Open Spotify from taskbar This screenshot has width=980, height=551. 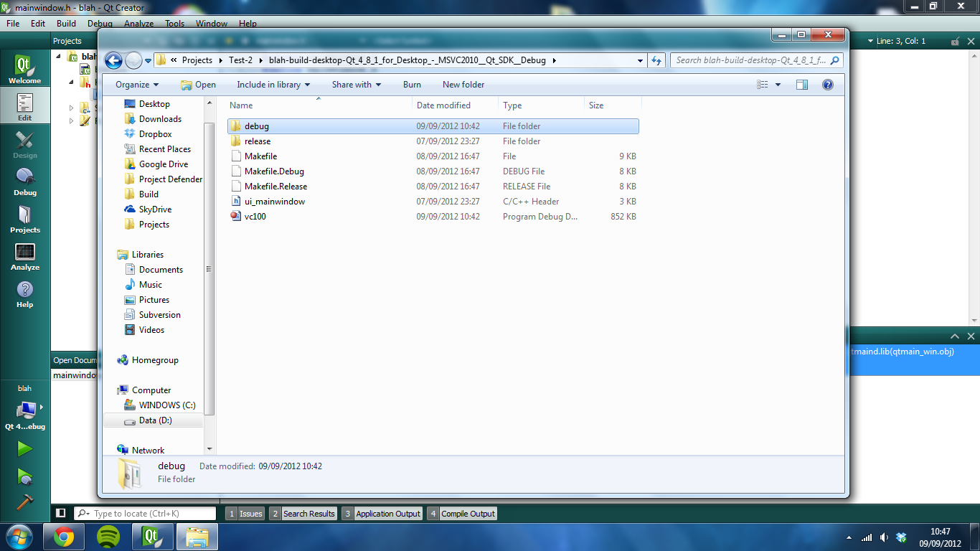pyautogui.click(x=108, y=537)
